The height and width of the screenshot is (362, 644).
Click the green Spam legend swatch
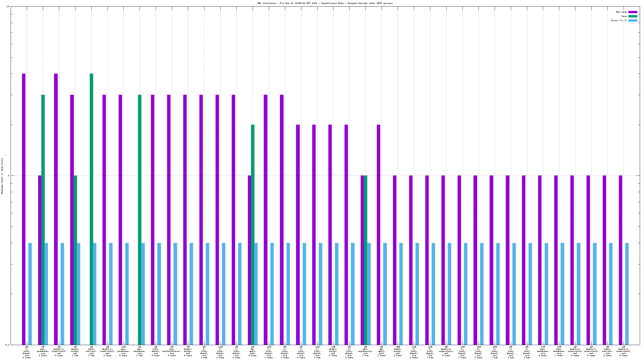click(x=633, y=16)
